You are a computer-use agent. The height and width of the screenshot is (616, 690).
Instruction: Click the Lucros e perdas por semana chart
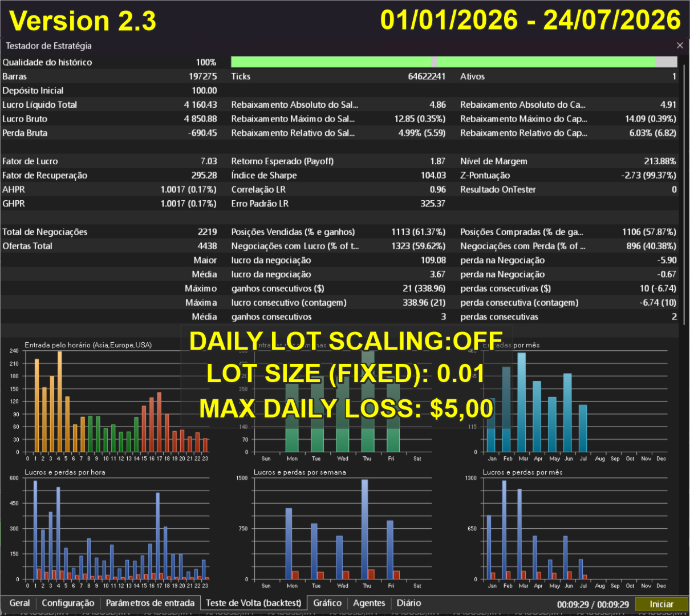(339, 528)
